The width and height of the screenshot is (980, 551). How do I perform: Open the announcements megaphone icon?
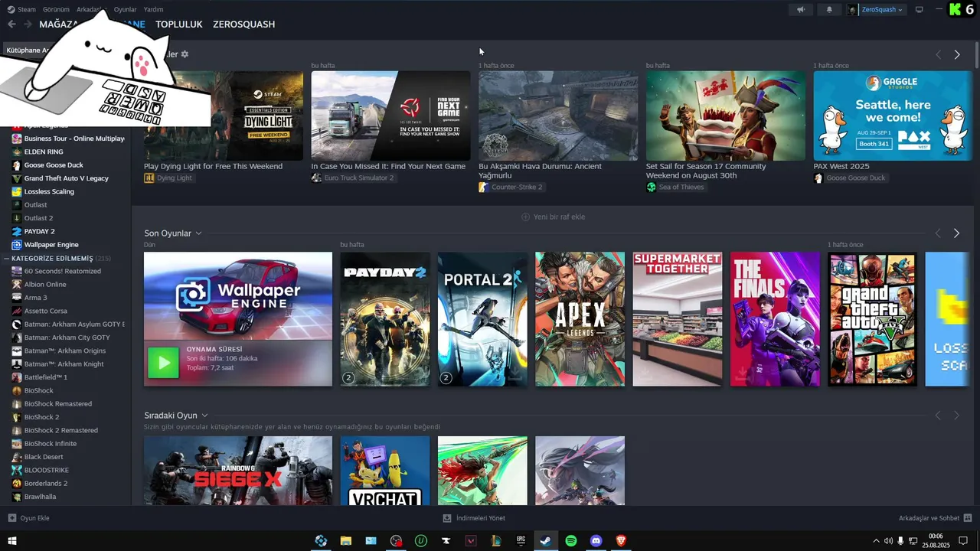[x=801, y=10]
